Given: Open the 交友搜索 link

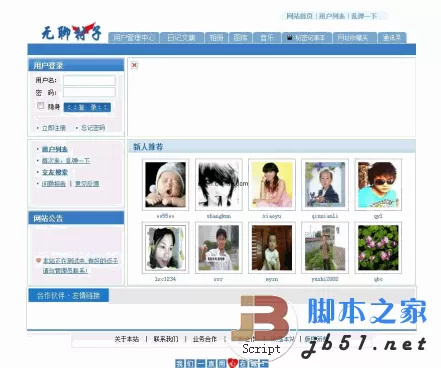Looking at the screenshot, I should [55, 172].
